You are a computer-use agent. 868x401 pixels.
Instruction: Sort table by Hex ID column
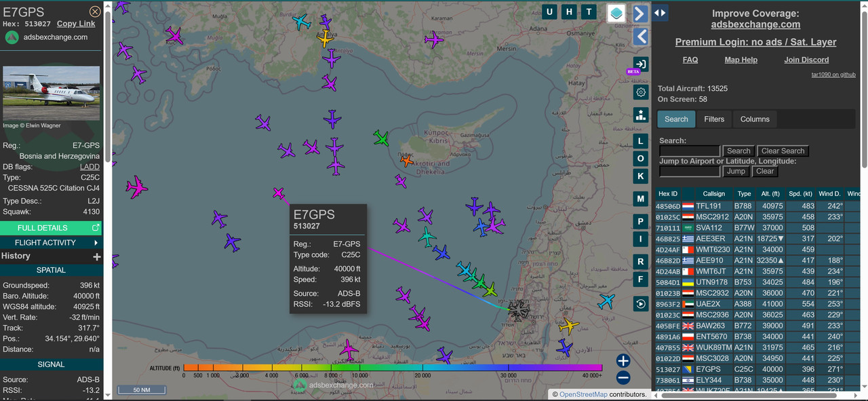pyautogui.click(x=668, y=193)
